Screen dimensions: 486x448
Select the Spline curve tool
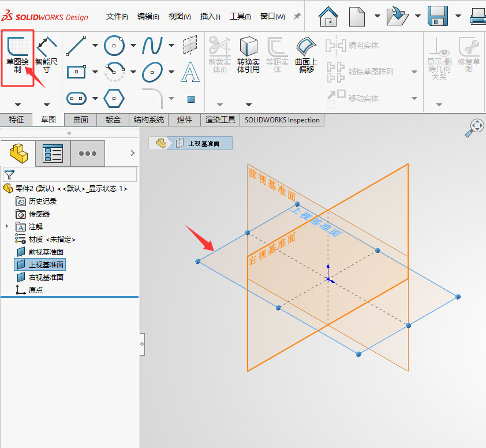coord(152,46)
